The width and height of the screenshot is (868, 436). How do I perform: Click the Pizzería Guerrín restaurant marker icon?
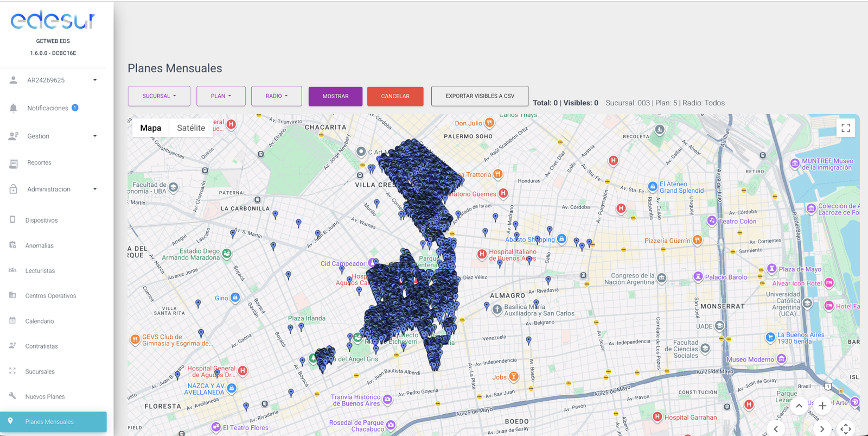tap(698, 240)
